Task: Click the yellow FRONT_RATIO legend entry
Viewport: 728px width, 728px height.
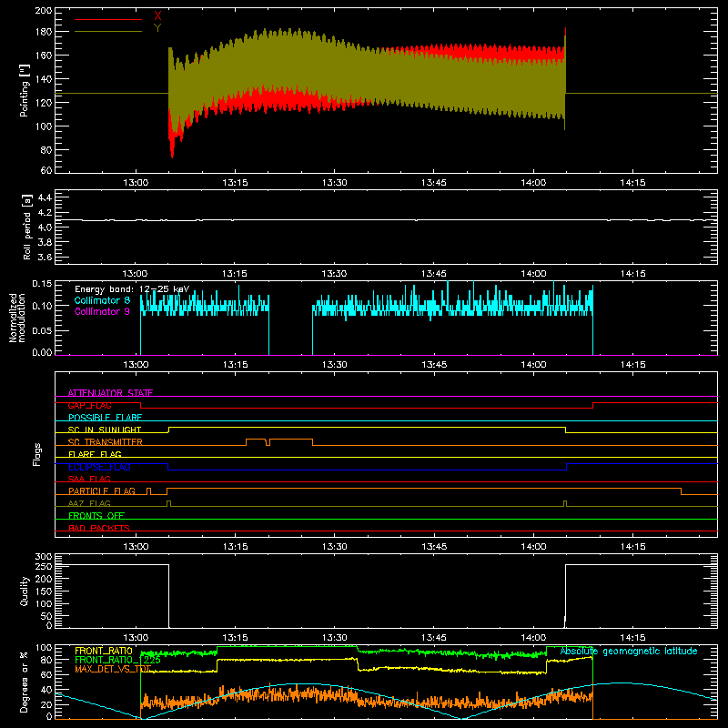Action: click(x=104, y=651)
